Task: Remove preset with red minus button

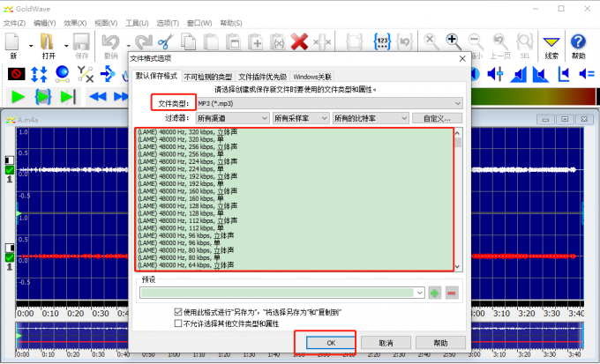Action: pyautogui.click(x=452, y=293)
